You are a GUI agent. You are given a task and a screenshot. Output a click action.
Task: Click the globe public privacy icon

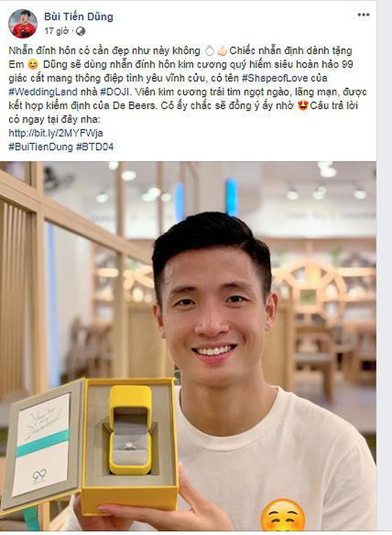[81, 31]
